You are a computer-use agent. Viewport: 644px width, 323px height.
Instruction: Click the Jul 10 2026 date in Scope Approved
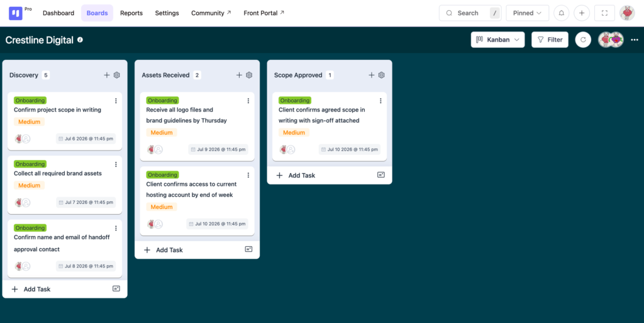350,149
